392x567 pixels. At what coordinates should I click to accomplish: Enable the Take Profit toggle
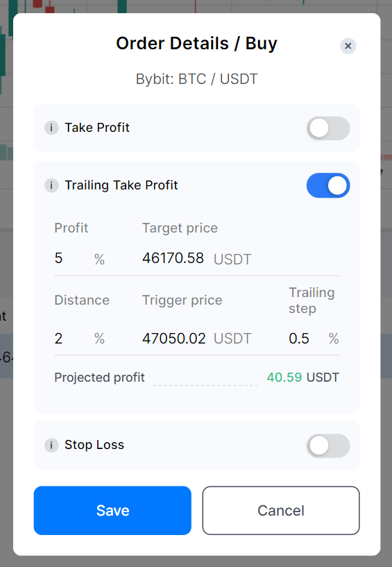pos(328,128)
